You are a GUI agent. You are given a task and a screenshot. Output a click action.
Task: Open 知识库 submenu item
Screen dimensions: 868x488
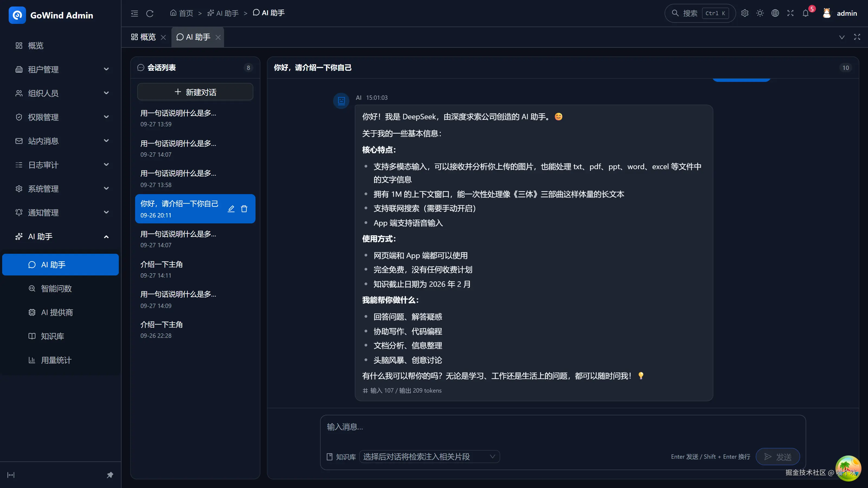tap(61, 336)
